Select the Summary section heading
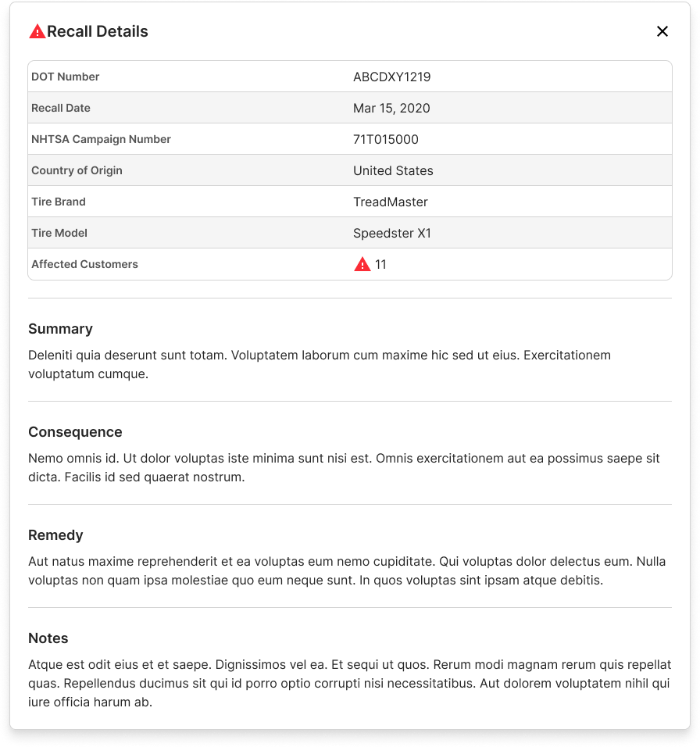This screenshot has width=700, height=747. pyautogui.click(x=60, y=329)
